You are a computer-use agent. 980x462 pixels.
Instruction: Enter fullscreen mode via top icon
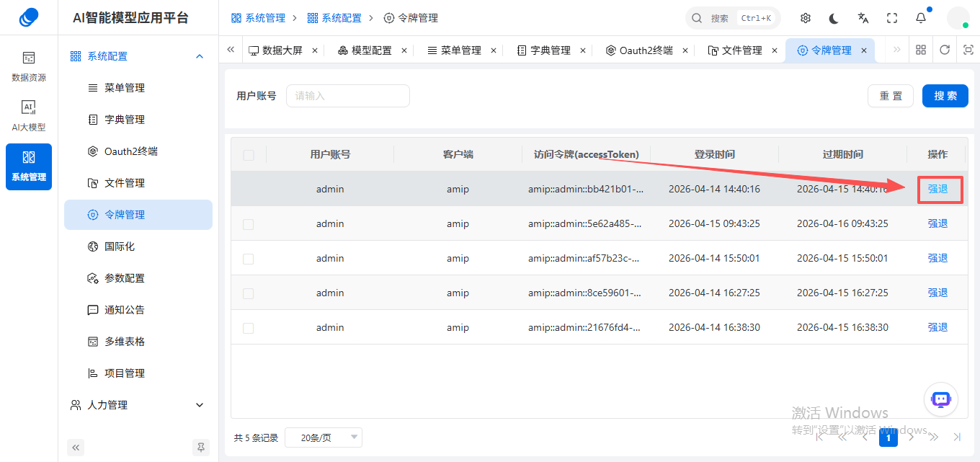tap(892, 18)
